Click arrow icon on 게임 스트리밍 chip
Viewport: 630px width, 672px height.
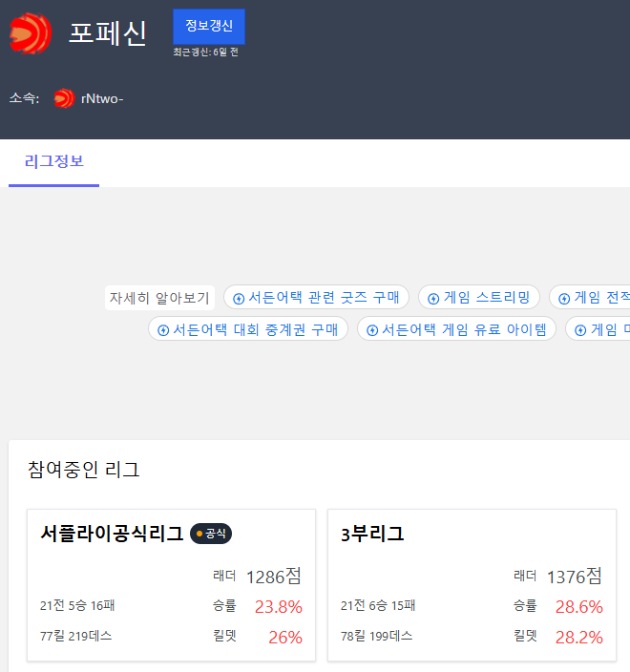click(433, 298)
